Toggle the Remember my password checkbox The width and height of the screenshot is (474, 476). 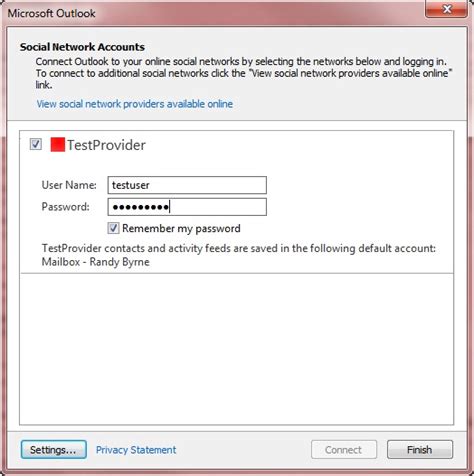(113, 228)
